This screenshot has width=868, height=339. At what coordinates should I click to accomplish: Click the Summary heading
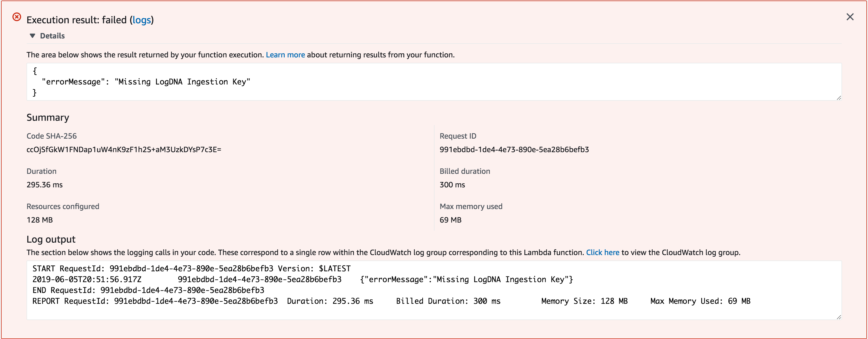point(48,118)
